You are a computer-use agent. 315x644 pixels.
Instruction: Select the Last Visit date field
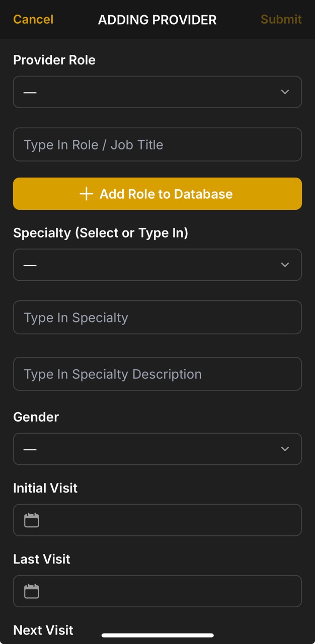(x=157, y=591)
